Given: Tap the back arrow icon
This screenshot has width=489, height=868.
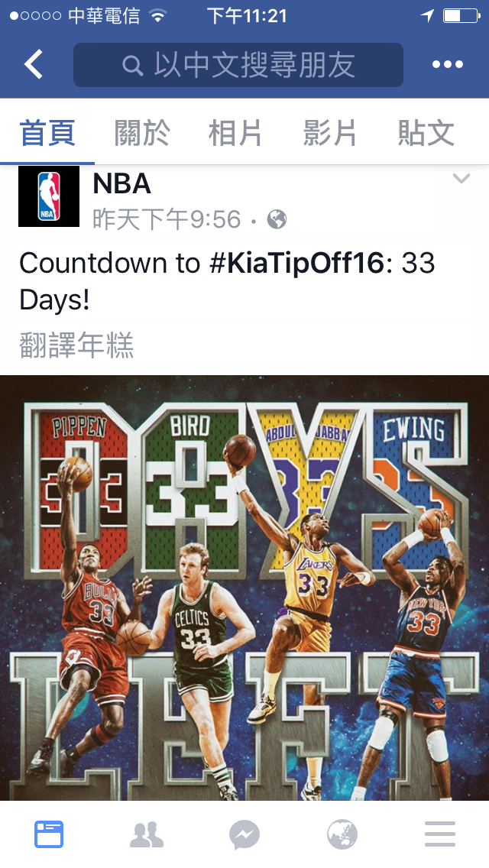Looking at the screenshot, I should (33, 64).
